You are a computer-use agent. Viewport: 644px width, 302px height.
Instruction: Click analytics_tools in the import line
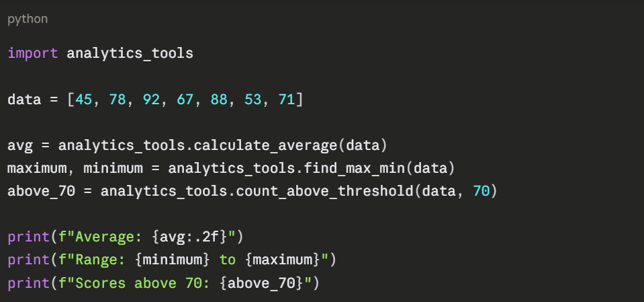[x=130, y=53]
